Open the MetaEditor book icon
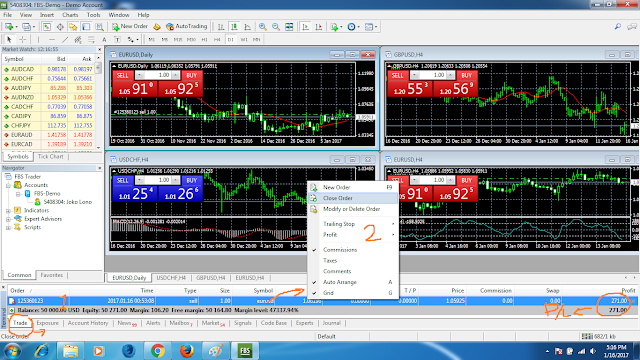Viewport: 640px width, 360px height. pos(157,27)
